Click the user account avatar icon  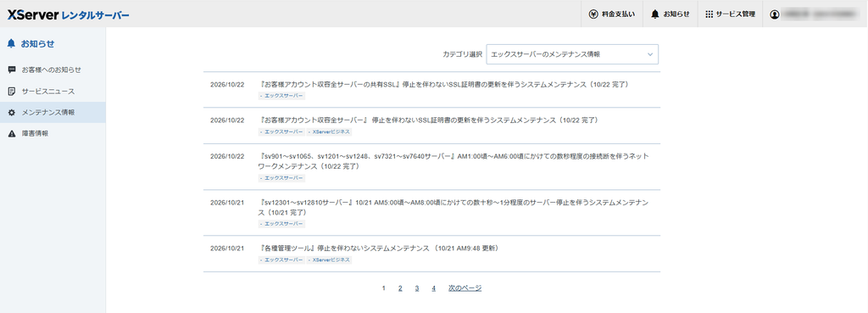pos(775,14)
